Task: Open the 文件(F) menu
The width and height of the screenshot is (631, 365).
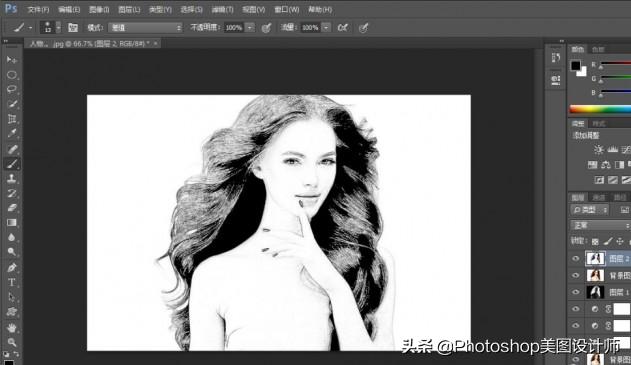Action: click(38, 9)
